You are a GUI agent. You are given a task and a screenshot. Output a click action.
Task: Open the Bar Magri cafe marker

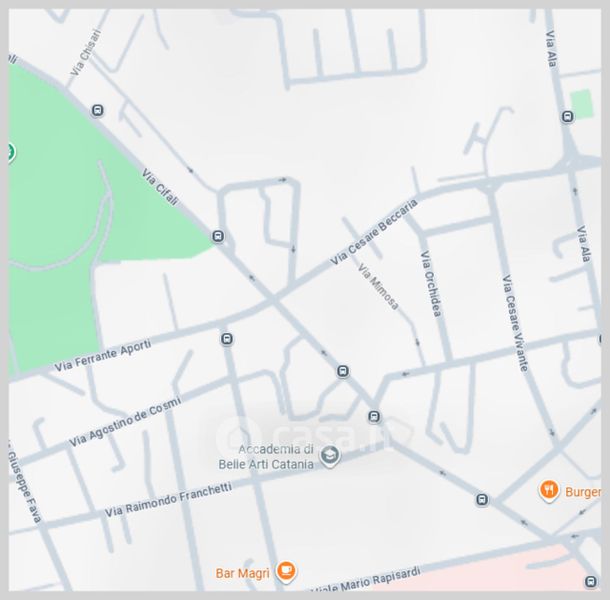(x=286, y=572)
